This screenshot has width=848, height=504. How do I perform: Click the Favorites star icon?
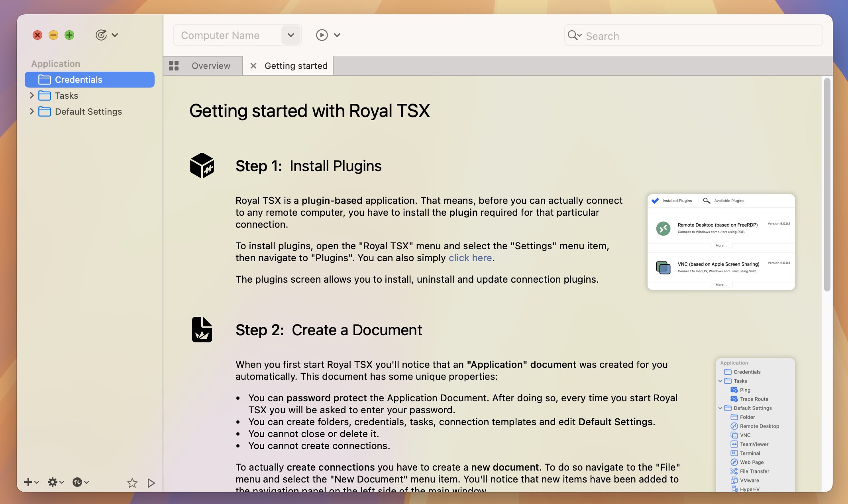[132, 483]
